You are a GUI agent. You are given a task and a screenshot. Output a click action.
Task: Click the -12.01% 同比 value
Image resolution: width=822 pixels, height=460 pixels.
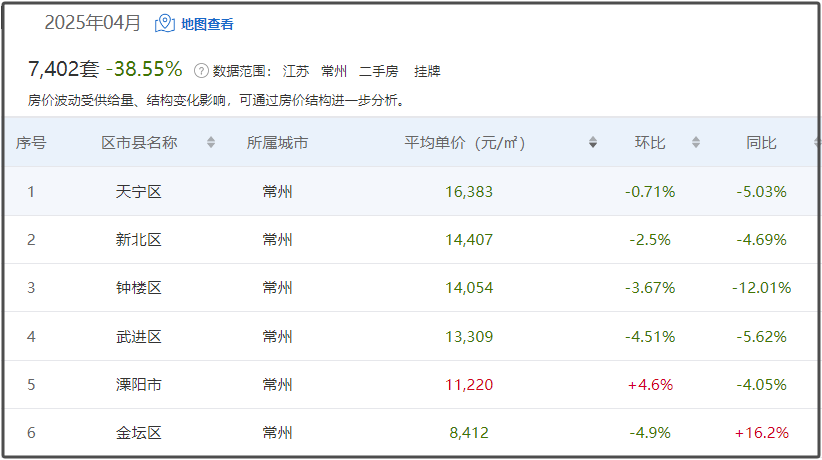[x=761, y=288]
